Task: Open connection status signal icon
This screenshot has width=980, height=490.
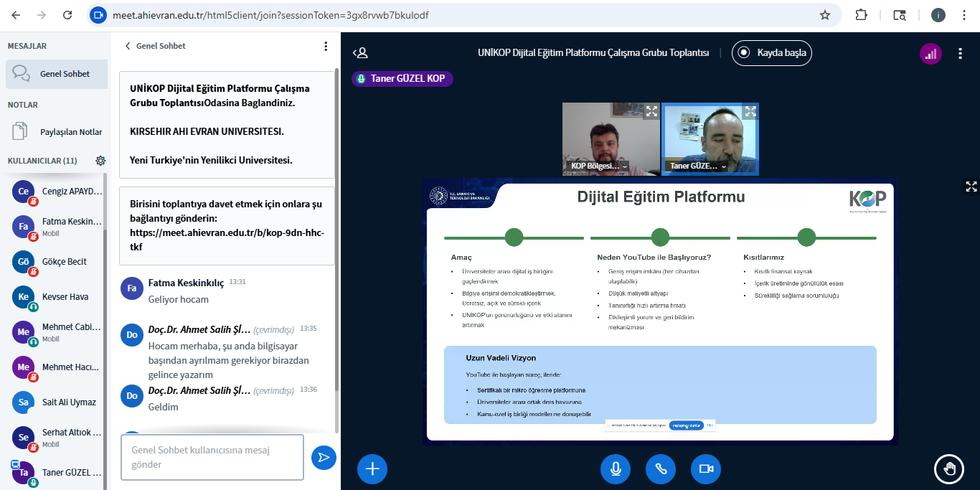Action: [x=930, y=53]
